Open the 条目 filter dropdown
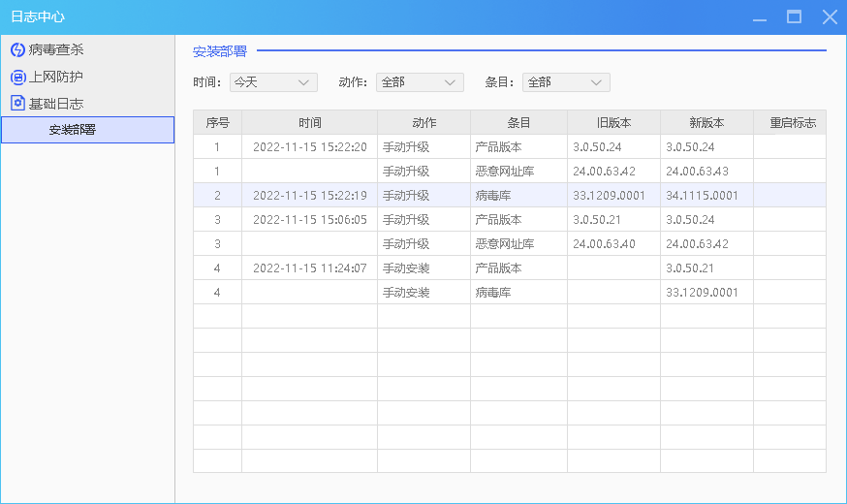This screenshot has width=847, height=504. point(566,82)
